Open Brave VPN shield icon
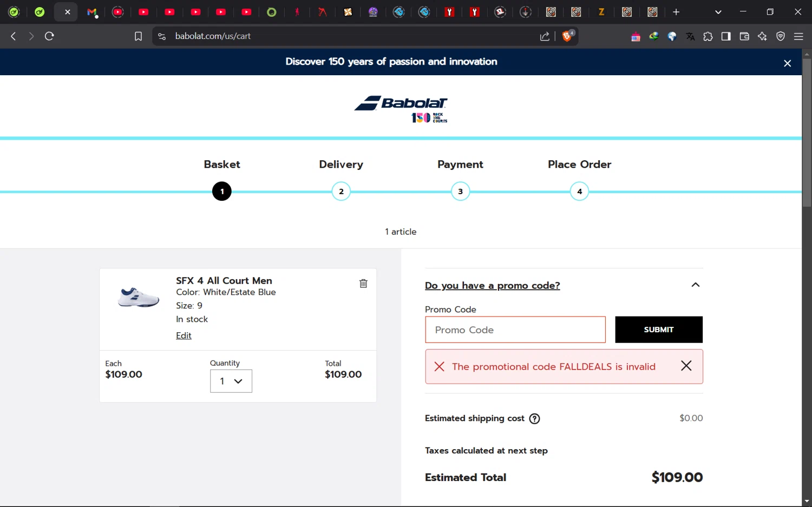The image size is (812, 507). click(781, 36)
